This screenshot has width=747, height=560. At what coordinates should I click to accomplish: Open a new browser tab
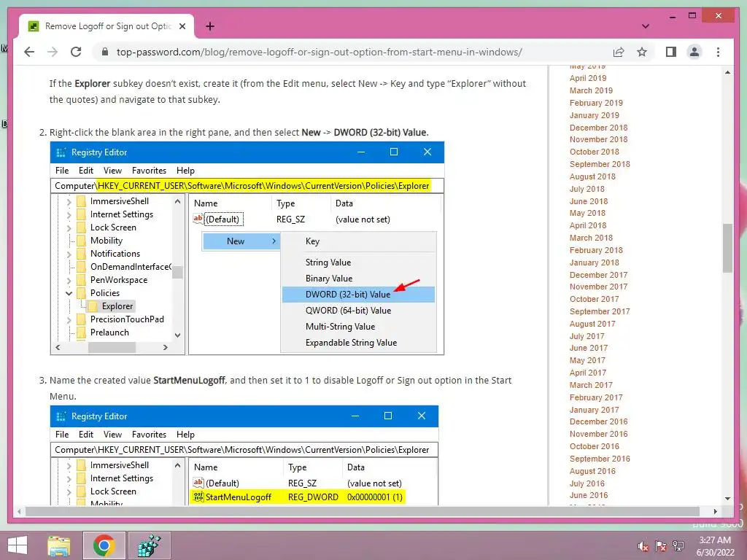[209, 26]
